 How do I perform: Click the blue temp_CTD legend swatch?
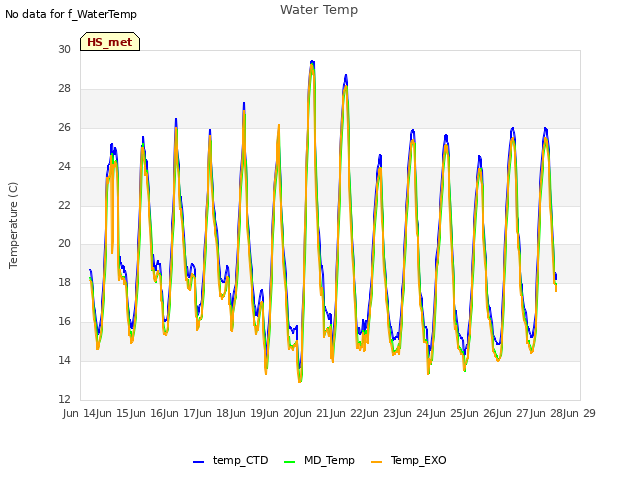[x=198, y=462]
